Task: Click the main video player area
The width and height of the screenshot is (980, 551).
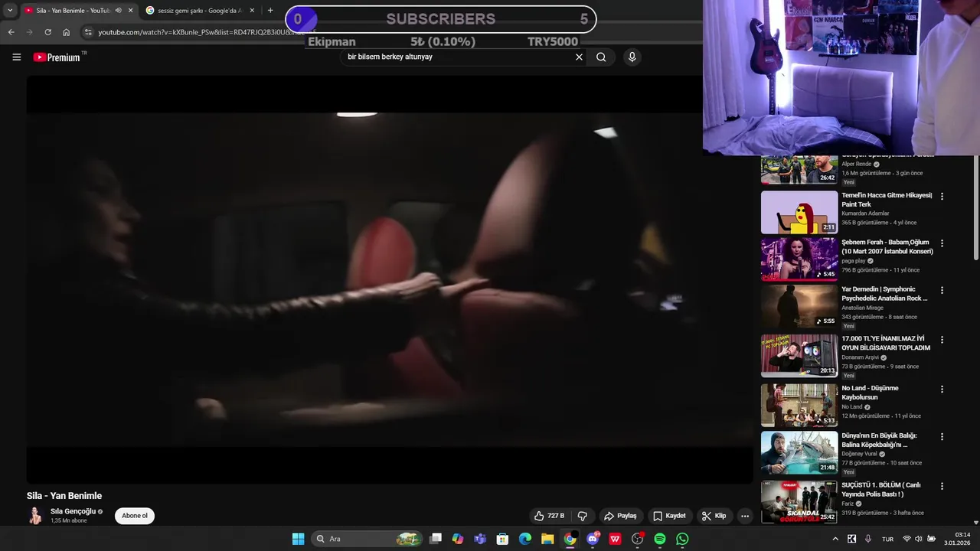Action: click(390, 279)
